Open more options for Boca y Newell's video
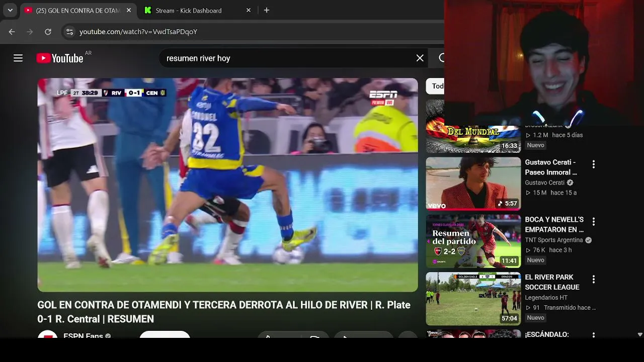Screen dimensions: 644x362 click(594, 222)
